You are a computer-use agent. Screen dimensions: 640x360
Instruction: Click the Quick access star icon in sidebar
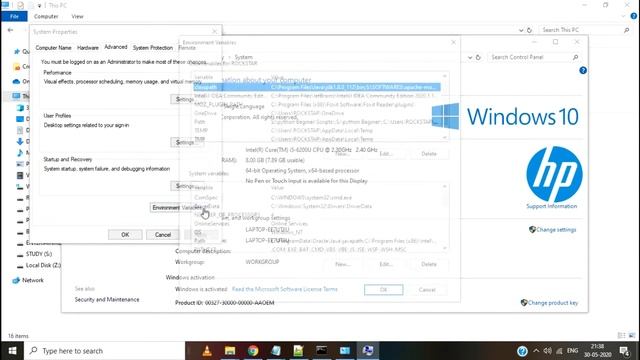point(17,51)
